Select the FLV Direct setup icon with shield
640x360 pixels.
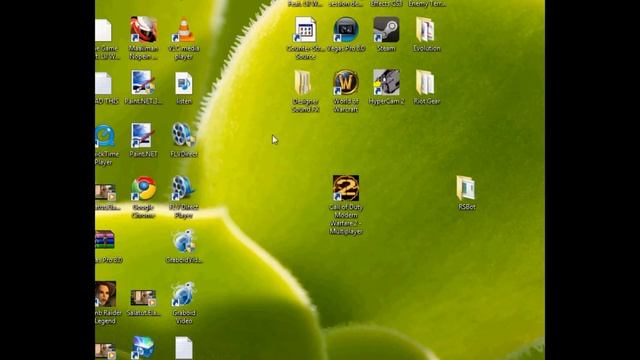pos(183,135)
